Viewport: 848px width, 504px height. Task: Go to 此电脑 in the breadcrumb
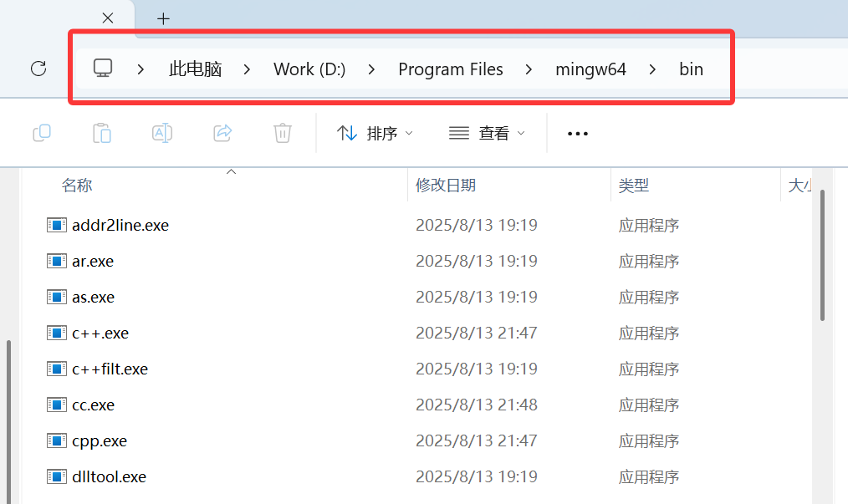pyautogui.click(x=195, y=69)
